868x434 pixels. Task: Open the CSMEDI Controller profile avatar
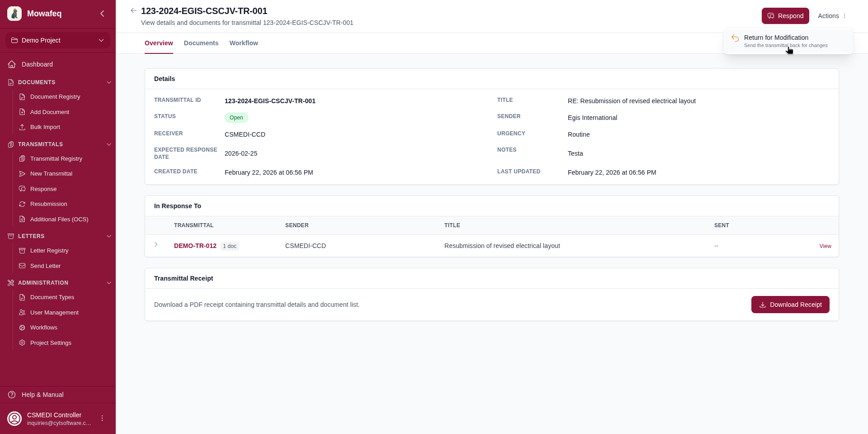click(14, 418)
